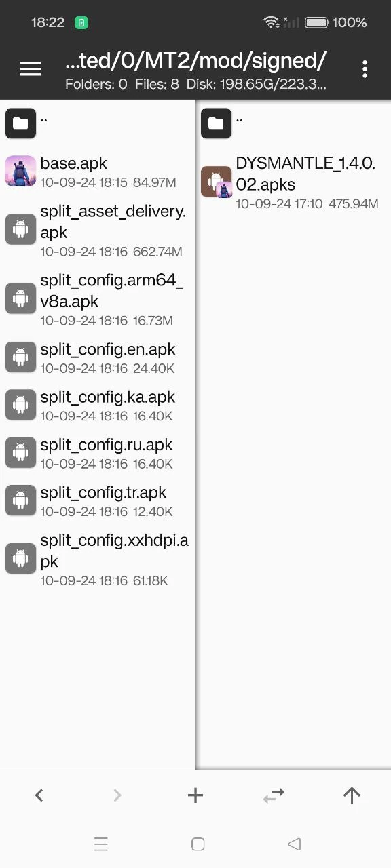391x868 pixels.
Task: Open split_config.ka.apk entry
Action: point(98,405)
